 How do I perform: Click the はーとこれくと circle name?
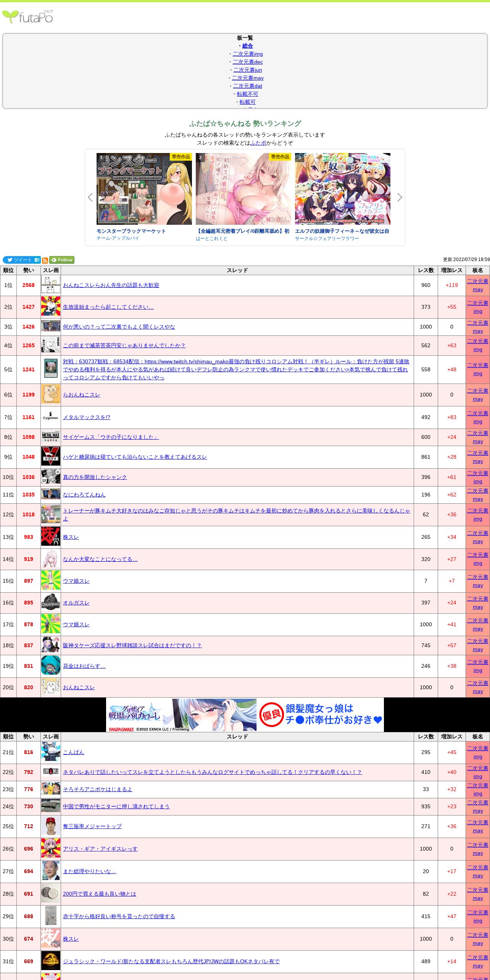[211, 239]
